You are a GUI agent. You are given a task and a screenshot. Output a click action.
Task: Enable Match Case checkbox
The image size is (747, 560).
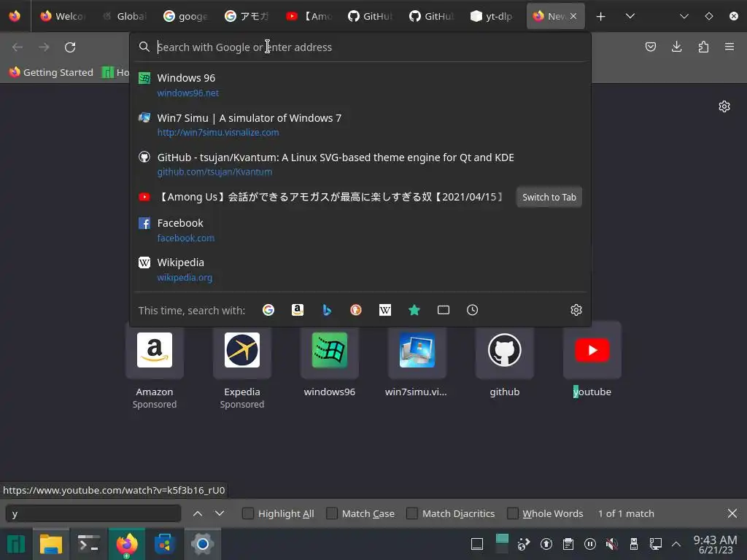point(332,513)
